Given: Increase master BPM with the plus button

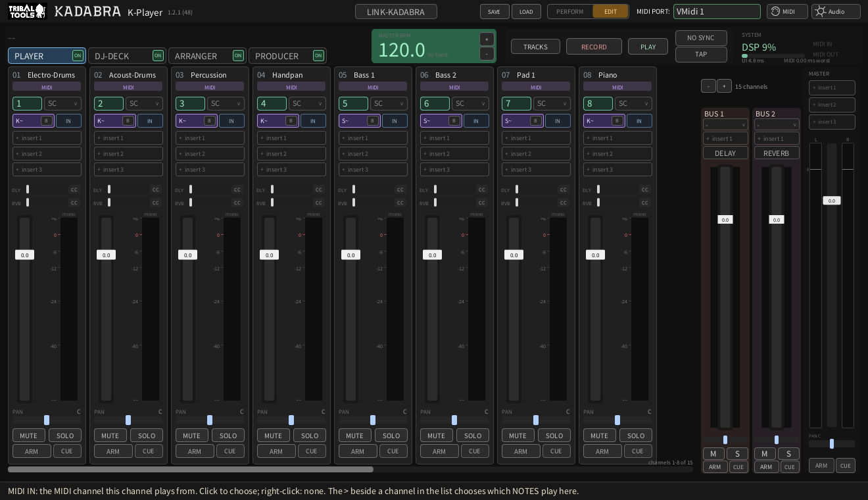Looking at the screenshot, I should point(487,39).
